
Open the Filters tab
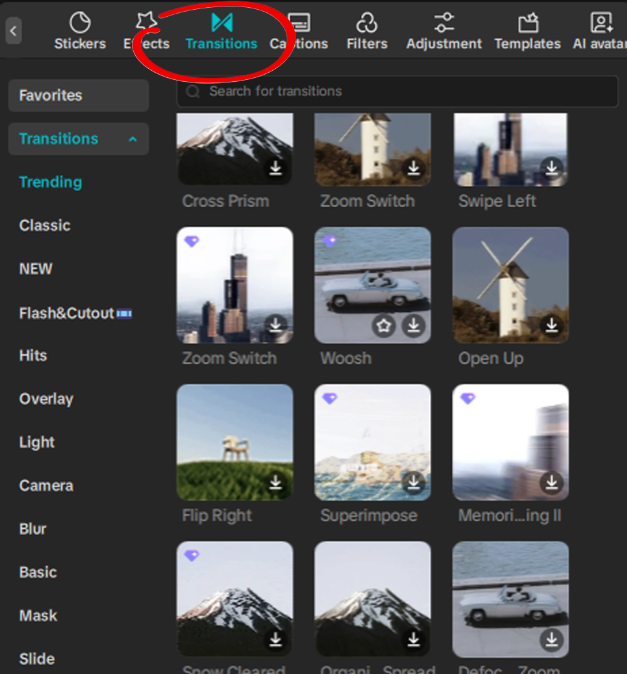[367, 31]
